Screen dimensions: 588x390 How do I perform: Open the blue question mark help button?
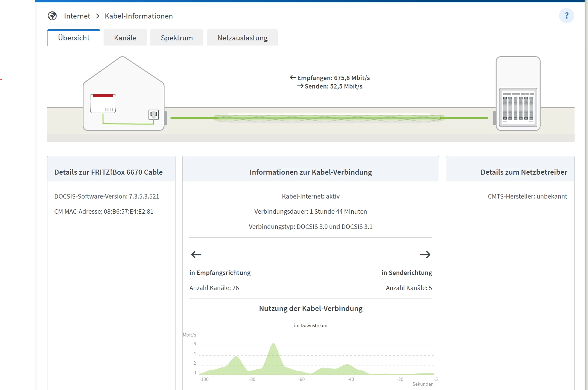click(x=566, y=16)
